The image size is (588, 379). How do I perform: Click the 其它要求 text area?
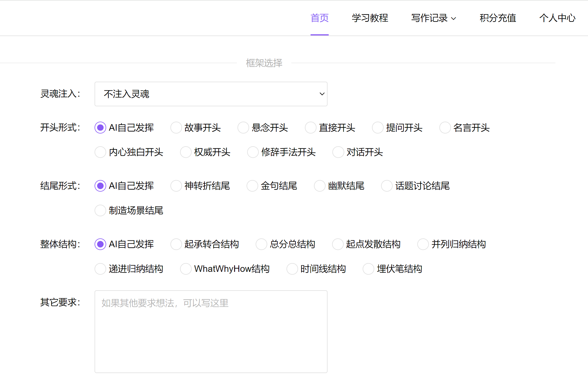pyautogui.click(x=211, y=331)
